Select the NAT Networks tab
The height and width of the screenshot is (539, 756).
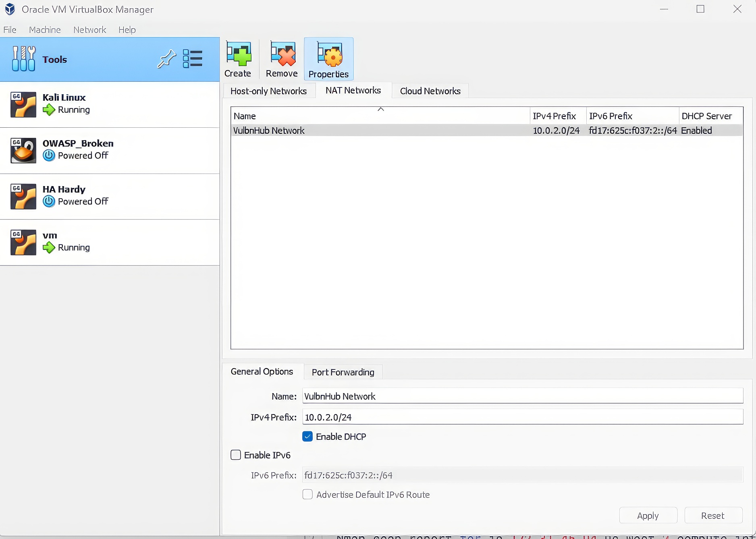coord(353,90)
